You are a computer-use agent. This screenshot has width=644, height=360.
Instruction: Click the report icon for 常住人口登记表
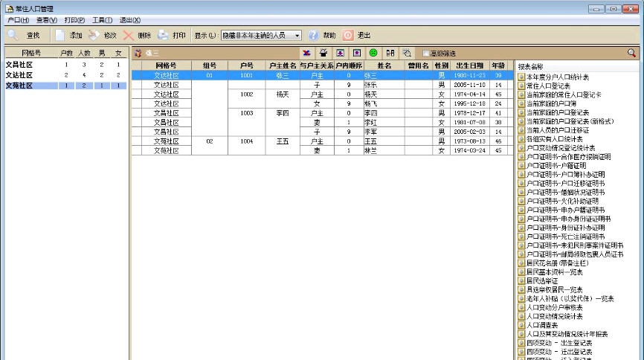pos(521,86)
